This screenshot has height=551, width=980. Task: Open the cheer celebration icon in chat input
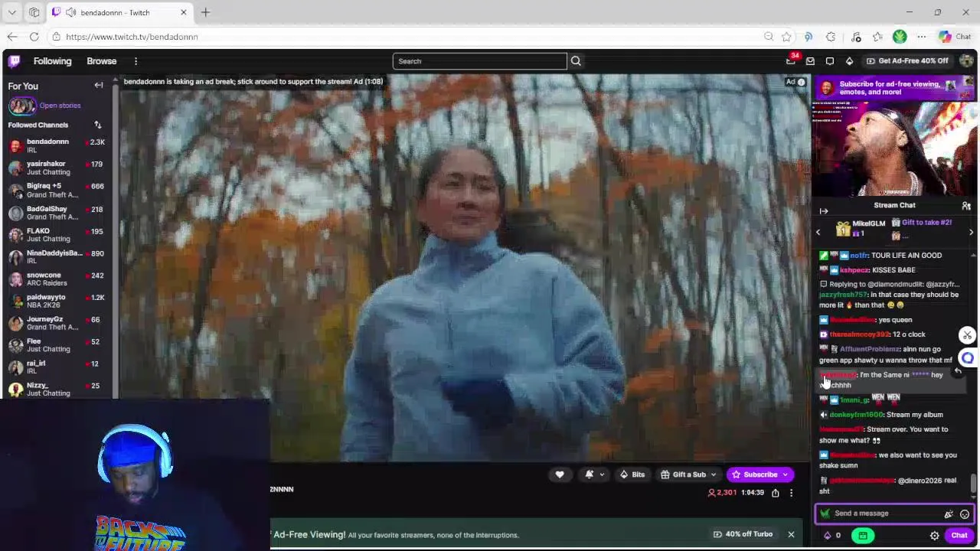tap(949, 514)
